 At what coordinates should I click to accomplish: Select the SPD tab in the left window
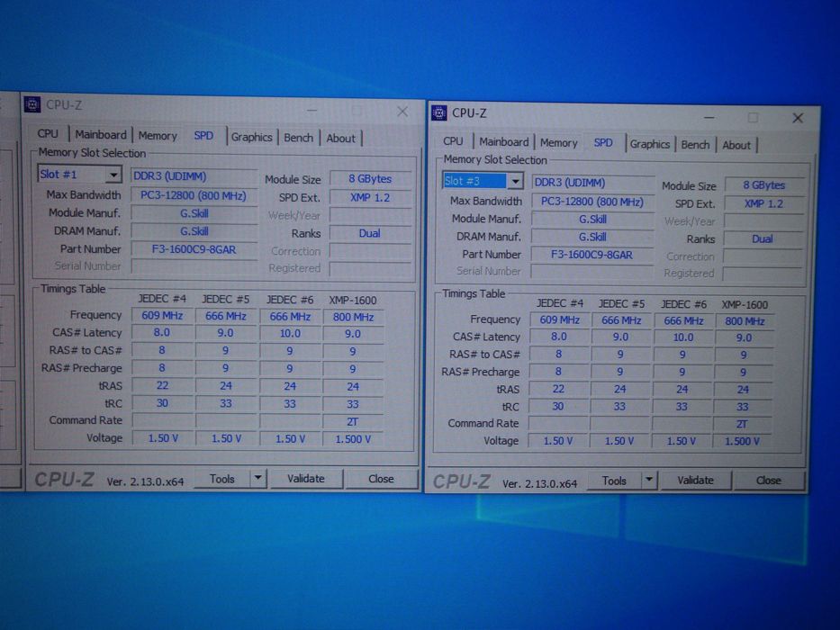pyautogui.click(x=203, y=136)
